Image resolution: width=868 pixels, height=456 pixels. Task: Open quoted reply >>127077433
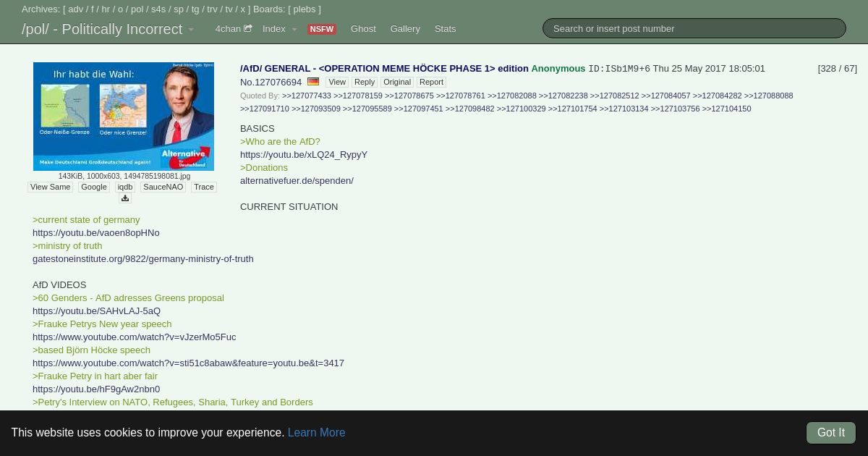307,96
